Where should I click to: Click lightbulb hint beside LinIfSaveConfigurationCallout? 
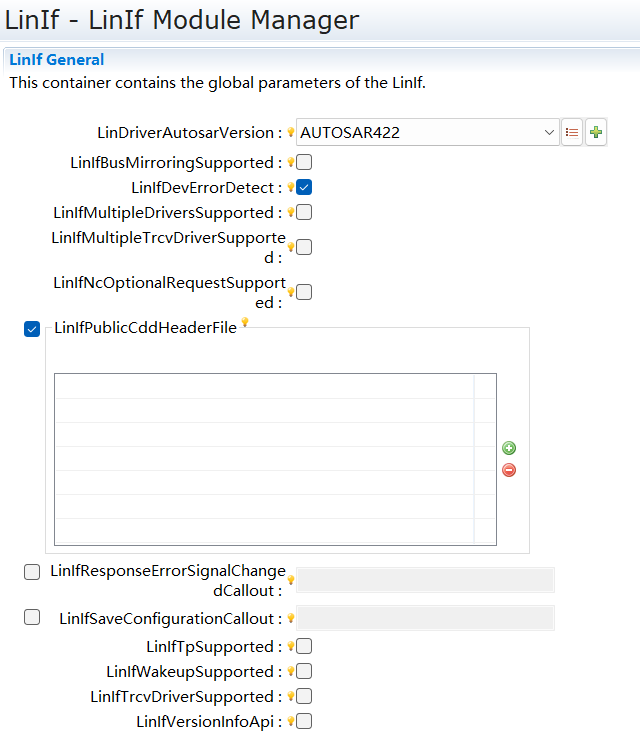click(291, 619)
